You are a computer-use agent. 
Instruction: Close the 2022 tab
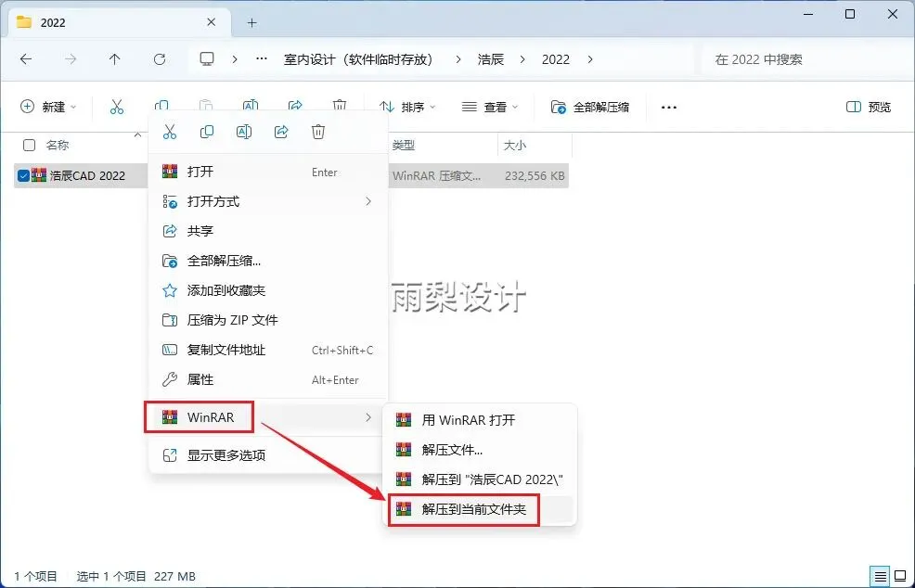[212, 22]
